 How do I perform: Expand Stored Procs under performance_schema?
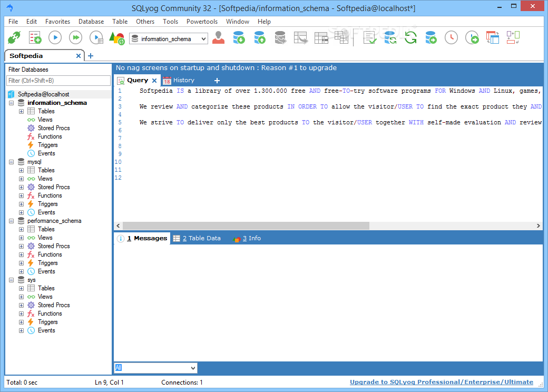(x=21, y=246)
